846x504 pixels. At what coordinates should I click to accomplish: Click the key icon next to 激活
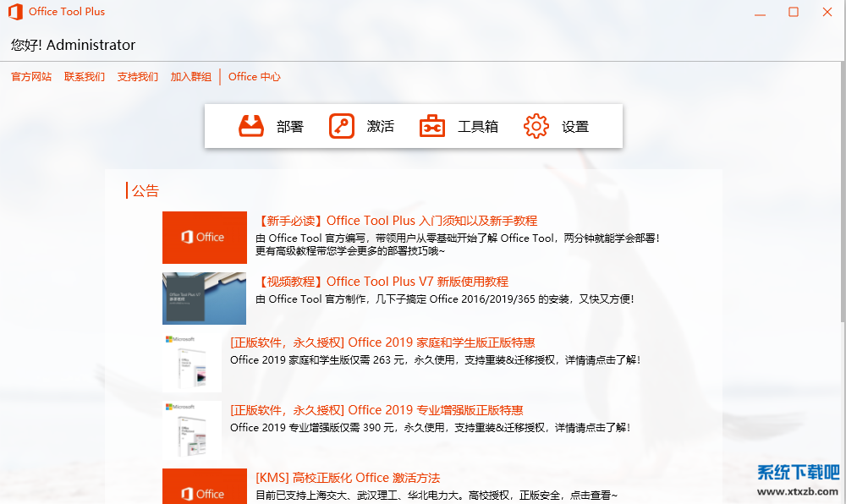coord(340,125)
